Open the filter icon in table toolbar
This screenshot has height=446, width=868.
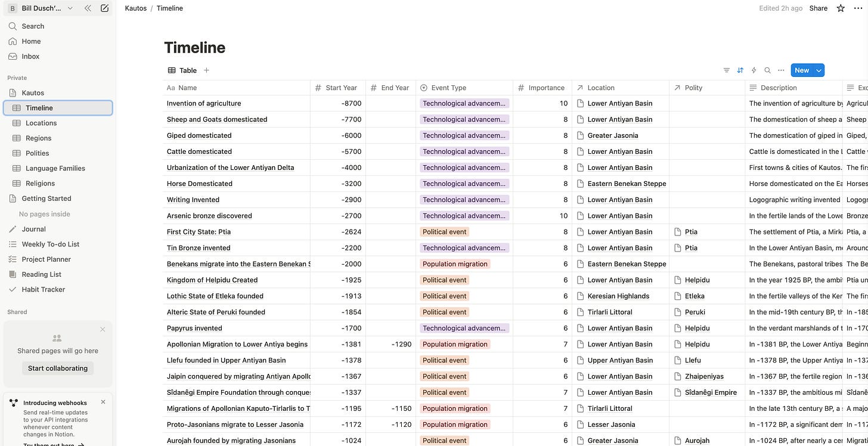[726, 70]
